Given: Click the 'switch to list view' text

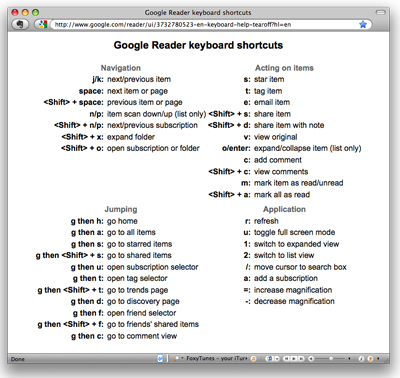Looking at the screenshot, I should (284, 255).
